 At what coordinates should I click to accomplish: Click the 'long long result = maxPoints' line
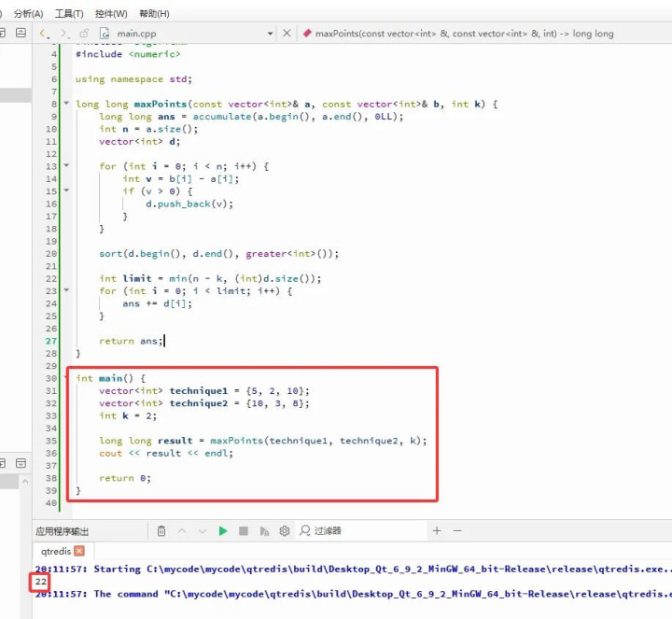(x=262, y=441)
